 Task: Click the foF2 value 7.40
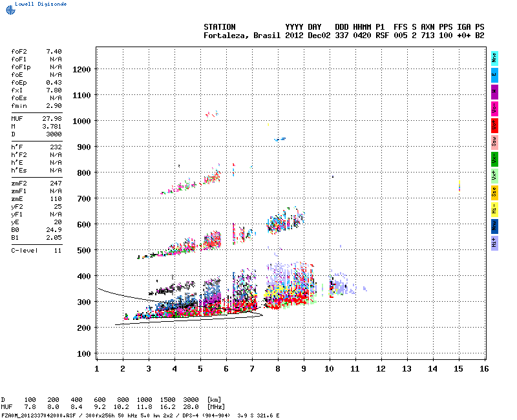tap(54, 52)
